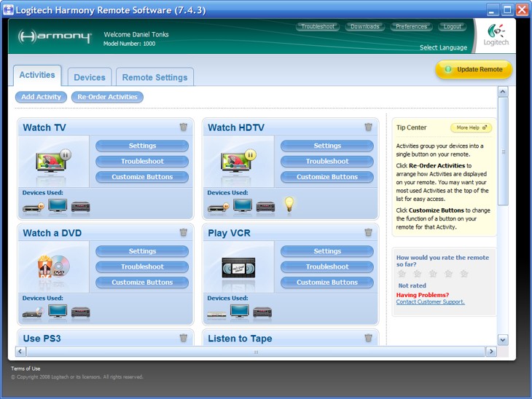Viewport: 532px width, 399px height.
Task: Open Customize Buttons for Watch HDTV
Action: click(327, 177)
